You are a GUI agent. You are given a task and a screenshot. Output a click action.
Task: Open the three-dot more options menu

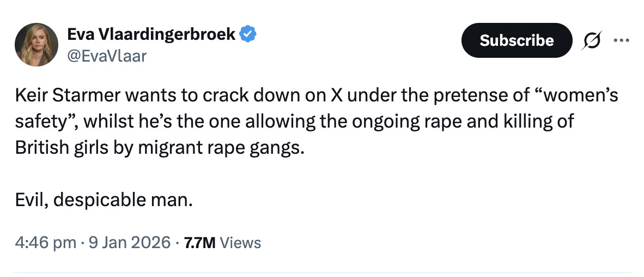coord(621,40)
